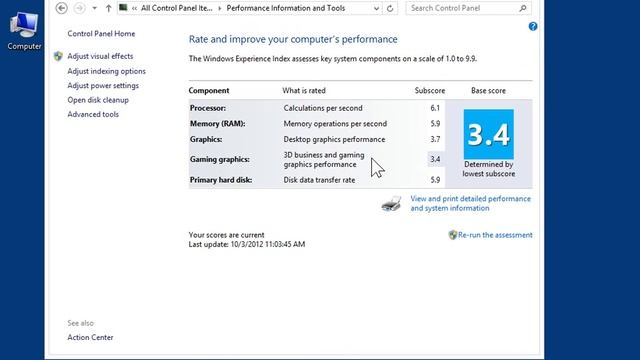This screenshot has width=640, height=360.
Task: Click 'Disk data transfer rate' text
Action: pyautogui.click(x=319, y=180)
